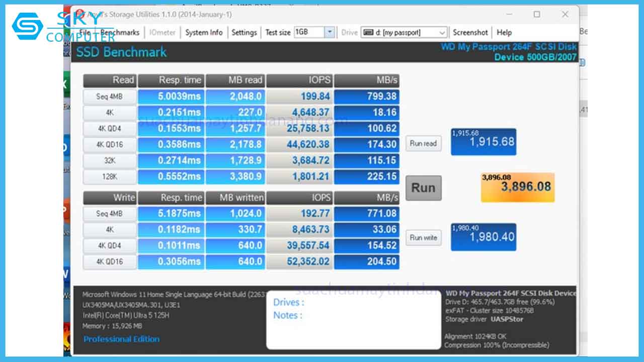Click the drive icon in Drive combo box
Viewport: 644px width, 362px height.
[x=368, y=32]
